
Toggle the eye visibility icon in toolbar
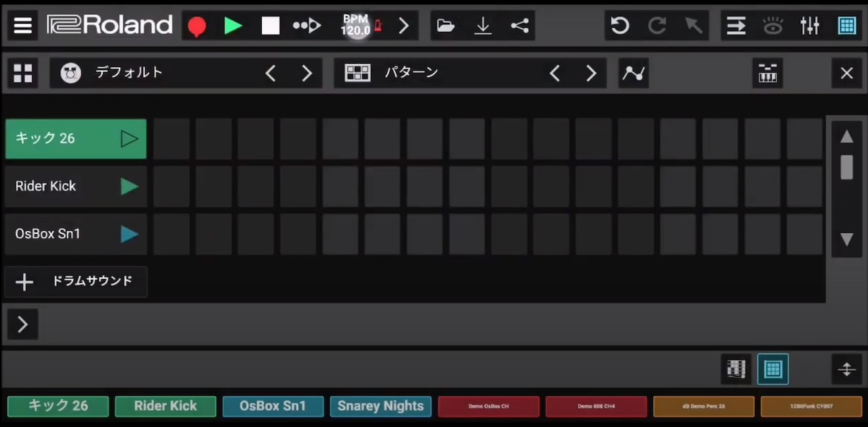(773, 25)
